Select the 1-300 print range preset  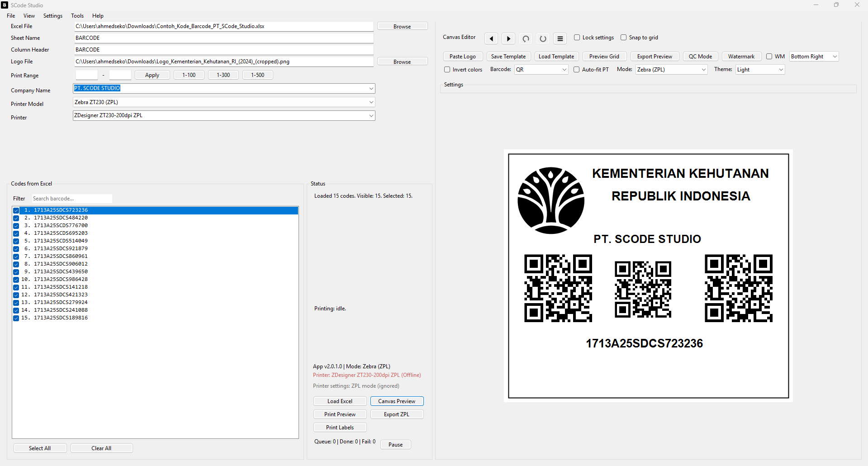[x=223, y=75]
